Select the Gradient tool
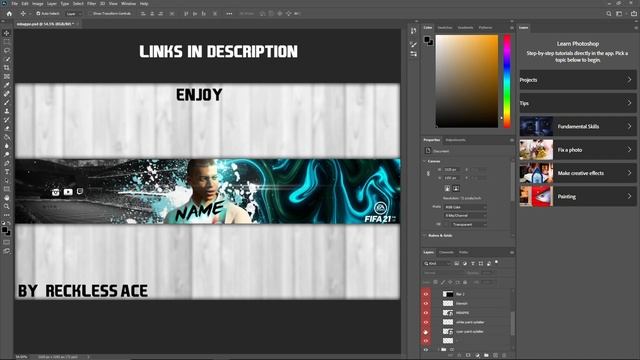 coord(7,137)
